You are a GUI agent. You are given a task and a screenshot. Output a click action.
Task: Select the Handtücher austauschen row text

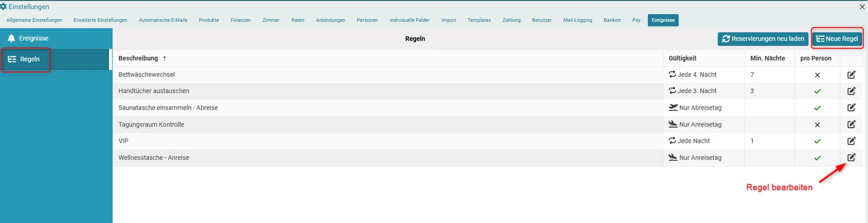pyautogui.click(x=154, y=91)
